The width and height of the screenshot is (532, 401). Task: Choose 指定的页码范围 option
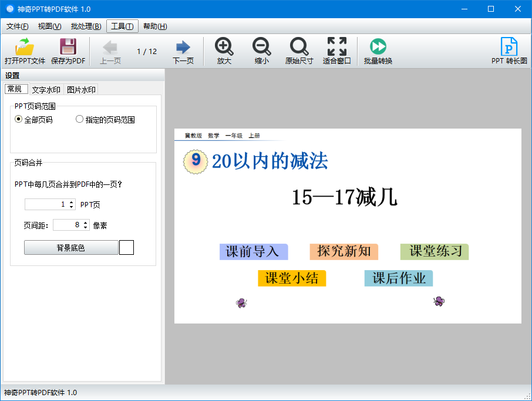[80, 119]
